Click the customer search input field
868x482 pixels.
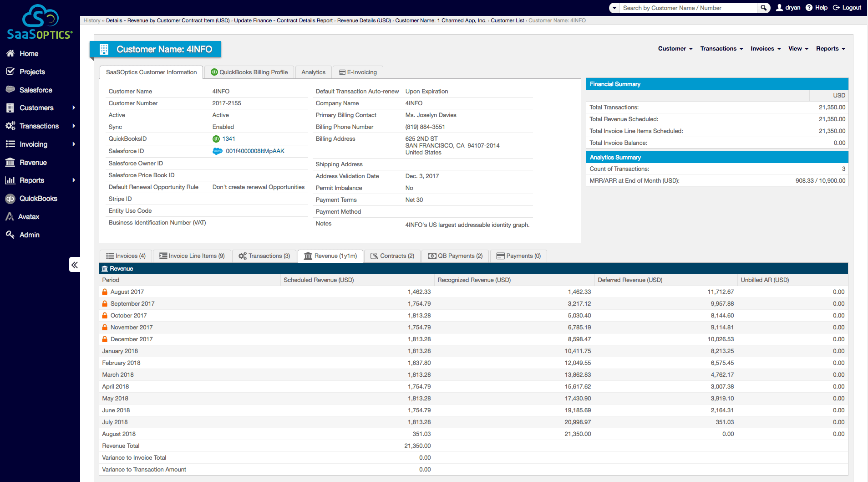click(x=688, y=8)
